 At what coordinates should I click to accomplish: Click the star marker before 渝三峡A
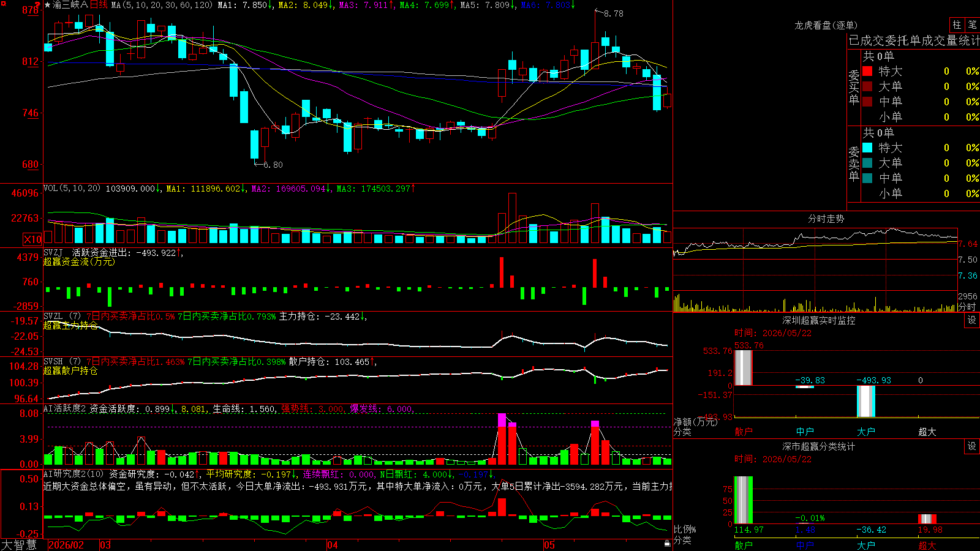tap(48, 5)
